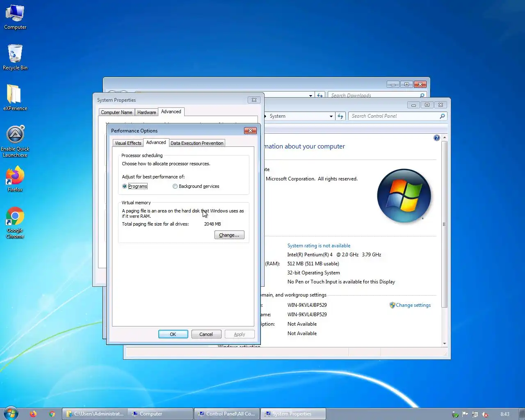Click the 512 MB (511 MB usable) text
The height and width of the screenshot is (420, 525).
[313, 264]
